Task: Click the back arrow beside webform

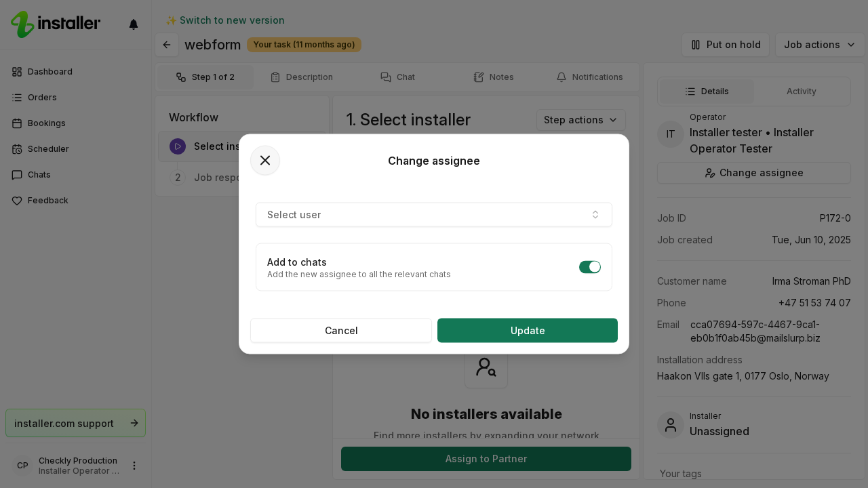Action: [x=167, y=45]
